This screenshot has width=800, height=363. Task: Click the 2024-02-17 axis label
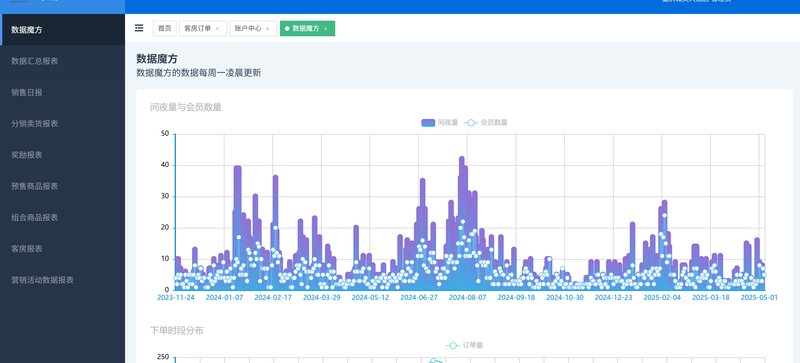point(273,298)
